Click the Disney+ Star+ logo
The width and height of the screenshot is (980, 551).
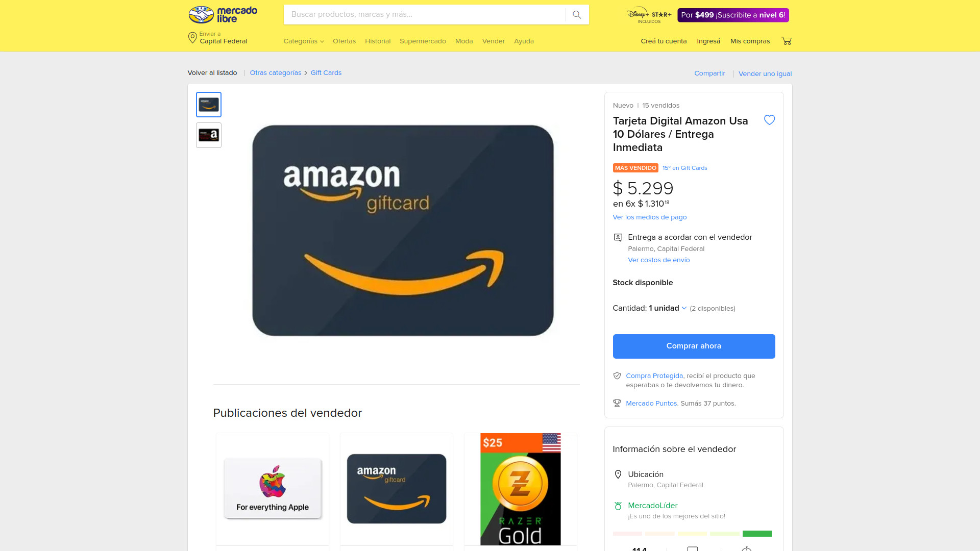click(649, 15)
